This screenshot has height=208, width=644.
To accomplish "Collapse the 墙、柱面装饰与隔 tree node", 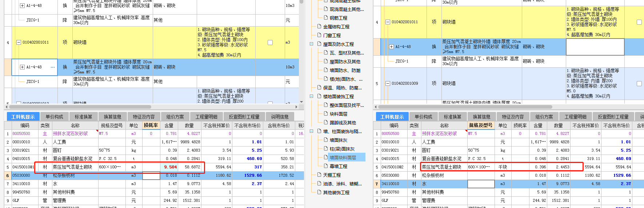I will [x=311, y=131].
